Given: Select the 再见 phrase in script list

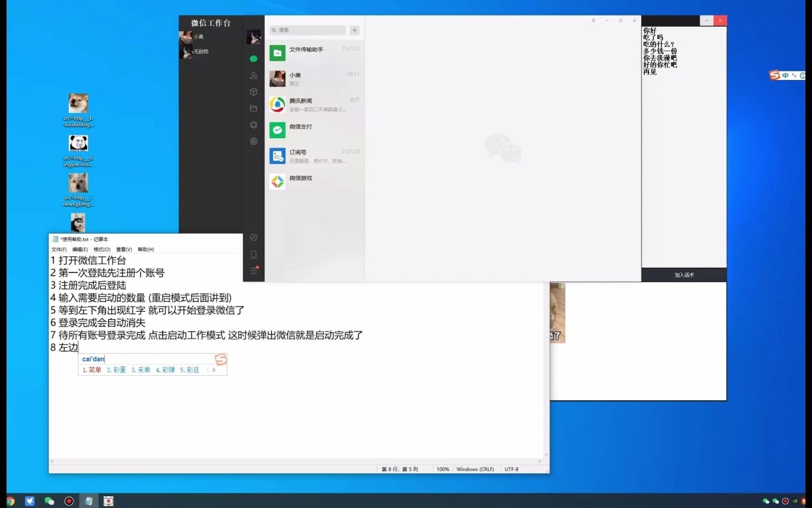Looking at the screenshot, I should (650, 72).
